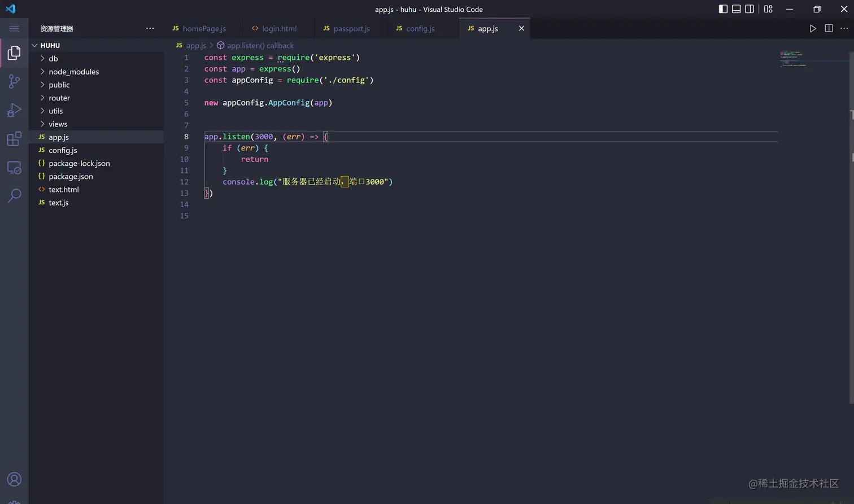Open Customize Layout icon
The height and width of the screenshot is (504, 854).
click(x=768, y=9)
